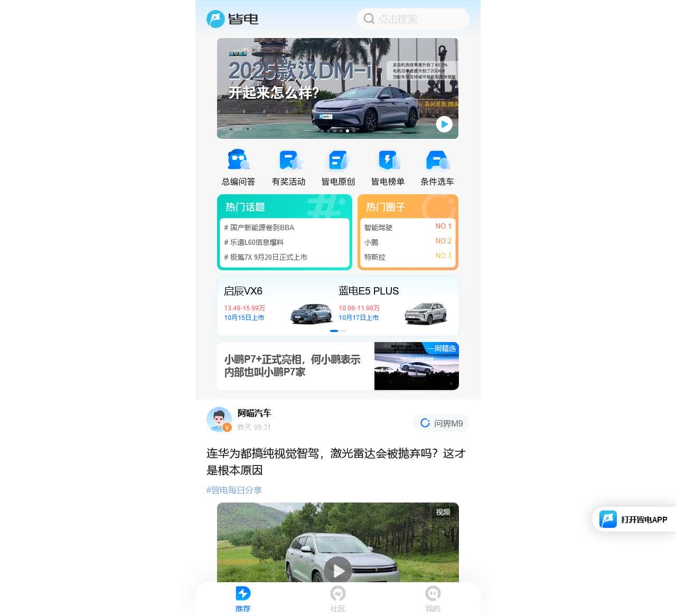Switch to the 我的 bottom tab
The height and width of the screenshot is (616, 676).
(x=433, y=599)
